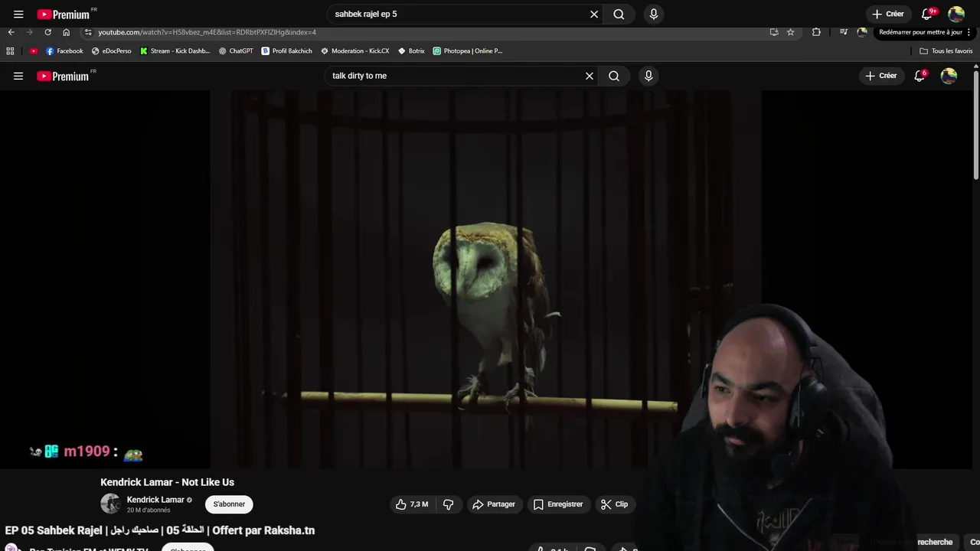980x551 pixels.
Task: Subscribe with S'abonner next to Kendrick Lamar
Action: click(x=229, y=504)
